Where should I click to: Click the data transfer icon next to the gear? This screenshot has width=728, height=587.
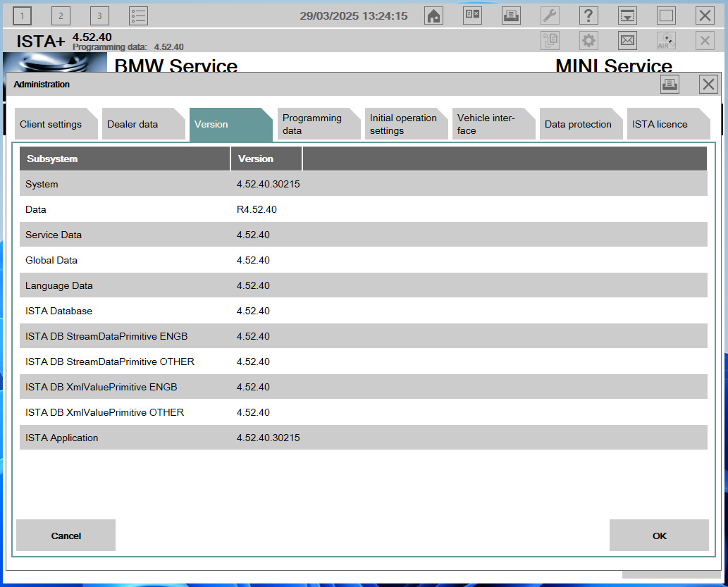click(550, 40)
